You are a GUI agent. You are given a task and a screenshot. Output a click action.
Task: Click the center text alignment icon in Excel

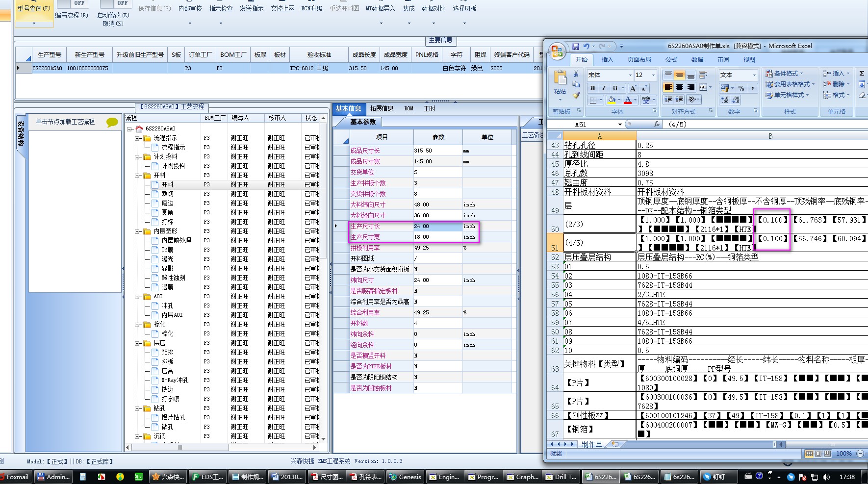tap(680, 87)
